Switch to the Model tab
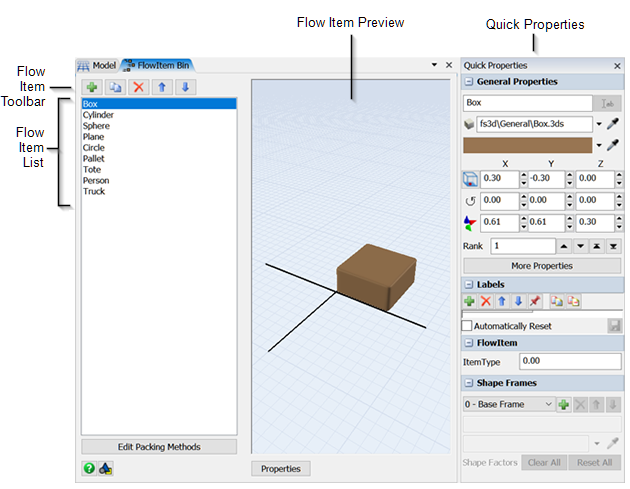This screenshot has width=630, height=489. click(x=98, y=65)
